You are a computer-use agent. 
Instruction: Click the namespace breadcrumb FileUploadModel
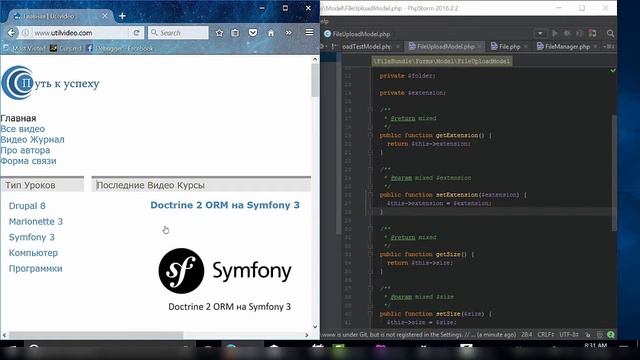click(x=441, y=61)
